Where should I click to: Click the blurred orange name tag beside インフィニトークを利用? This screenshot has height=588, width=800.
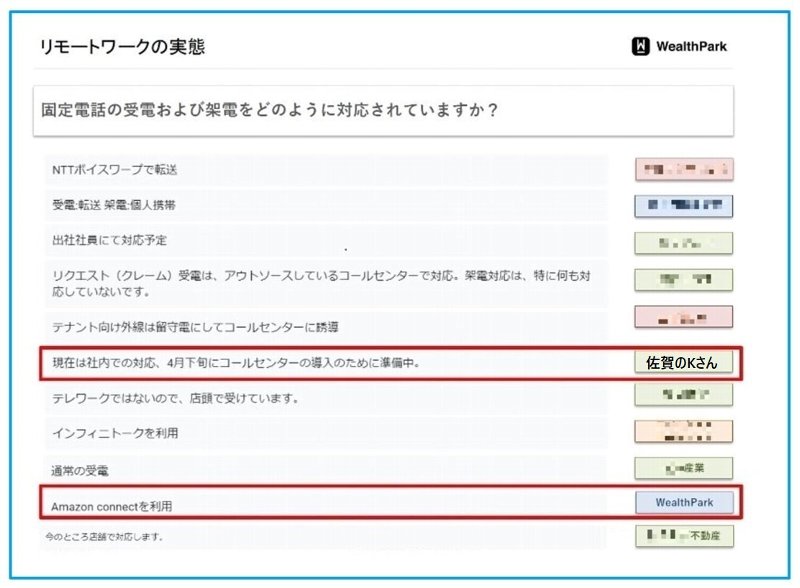click(684, 432)
